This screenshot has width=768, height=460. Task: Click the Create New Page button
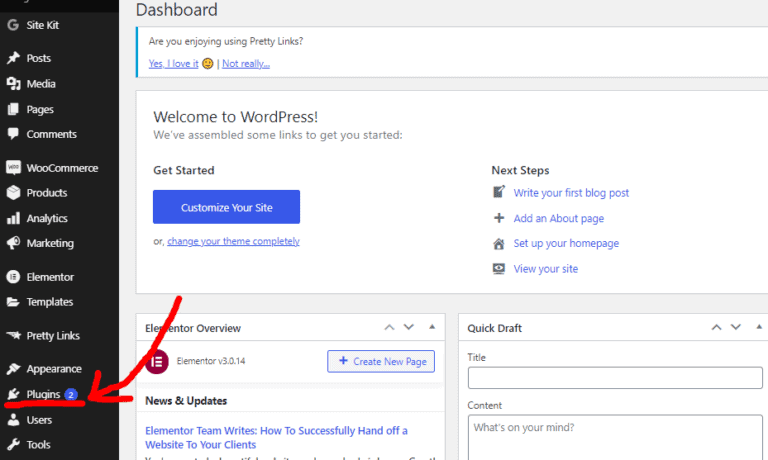click(x=381, y=361)
